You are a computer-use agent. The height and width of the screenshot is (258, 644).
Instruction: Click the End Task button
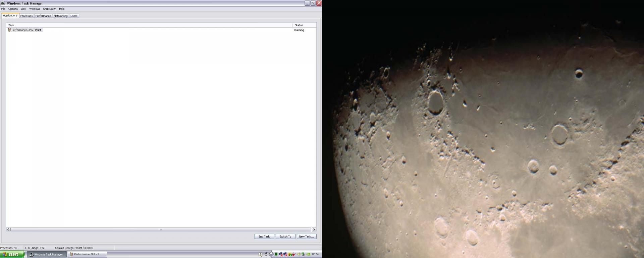264,236
